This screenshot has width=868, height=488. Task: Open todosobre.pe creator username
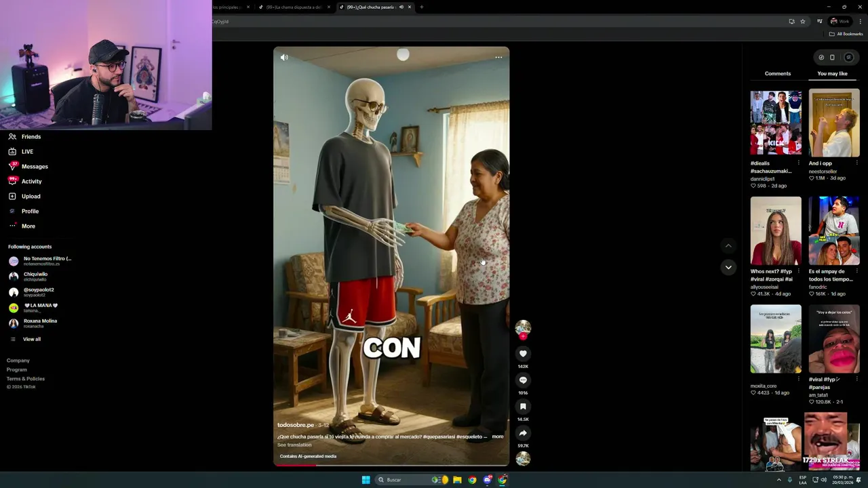click(x=296, y=425)
